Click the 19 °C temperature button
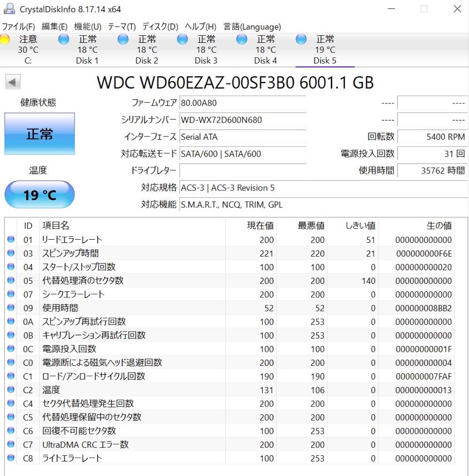The image size is (469, 476). click(x=40, y=194)
